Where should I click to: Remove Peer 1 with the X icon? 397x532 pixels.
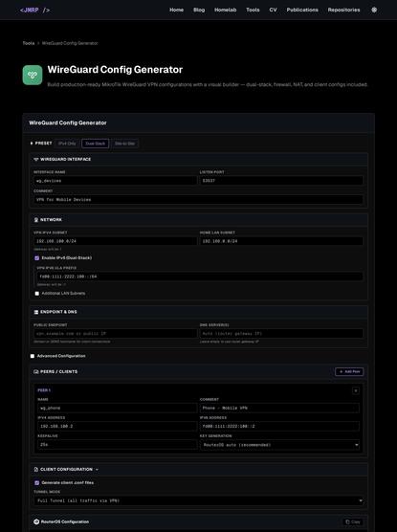point(356,390)
